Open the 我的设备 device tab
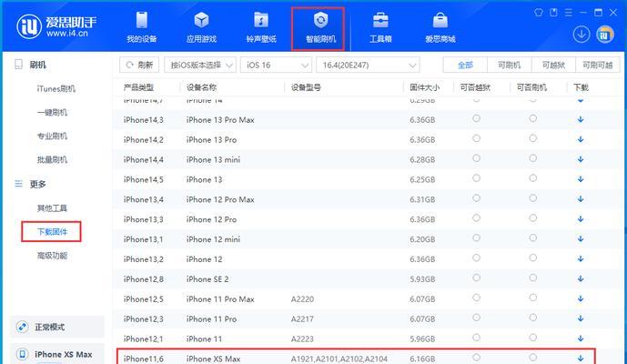Screen dimensions: 627x364 pyautogui.click(x=142, y=27)
